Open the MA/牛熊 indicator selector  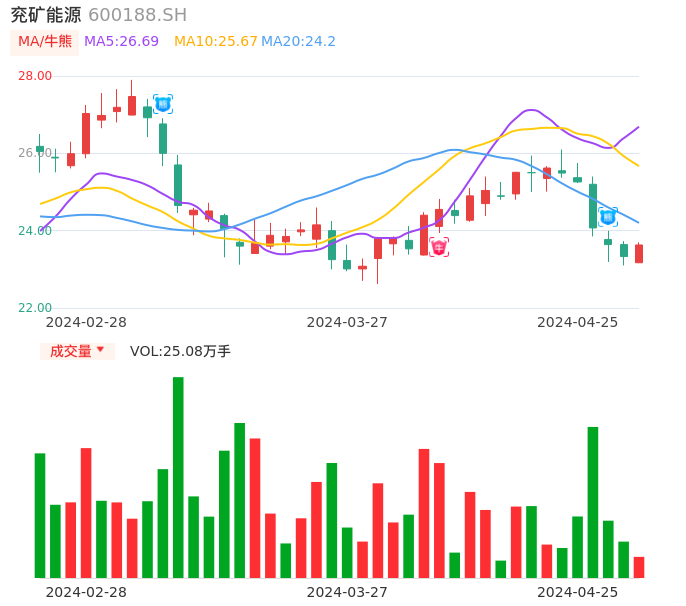coord(45,41)
